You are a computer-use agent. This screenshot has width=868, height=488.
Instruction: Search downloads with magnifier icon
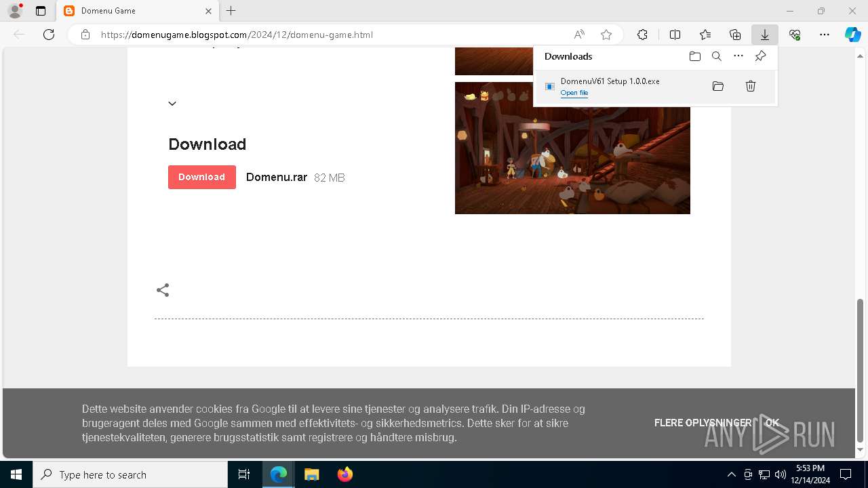(717, 56)
